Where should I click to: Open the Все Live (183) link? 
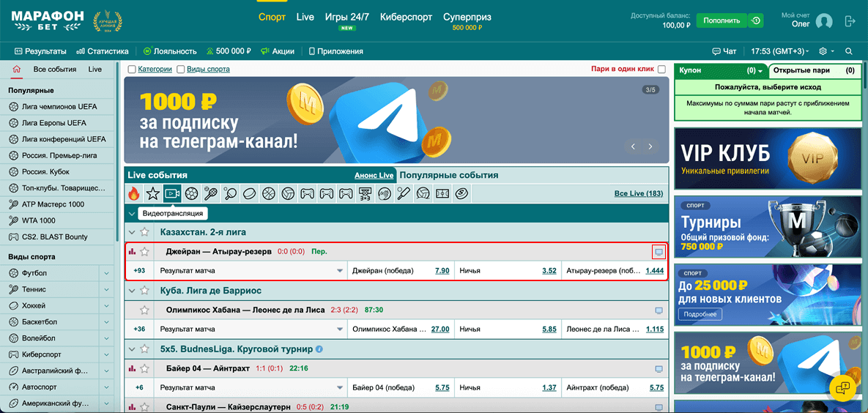click(638, 194)
